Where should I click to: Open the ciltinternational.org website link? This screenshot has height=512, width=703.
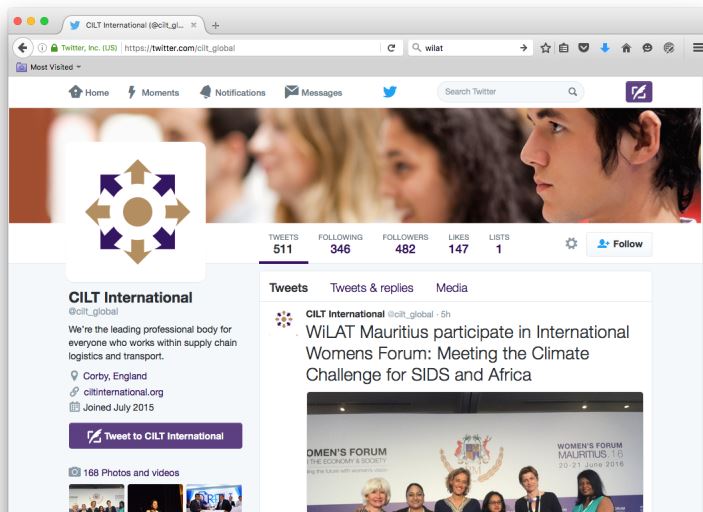pyautogui.click(x=123, y=392)
